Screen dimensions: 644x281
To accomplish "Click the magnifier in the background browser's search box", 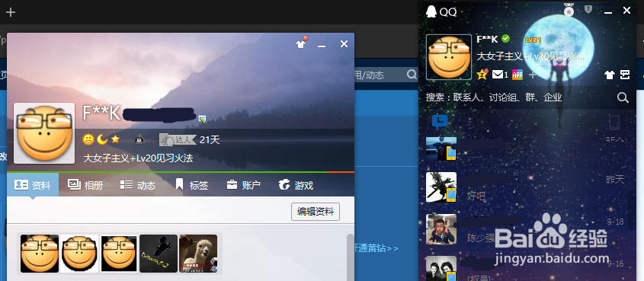I will click(412, 75).
